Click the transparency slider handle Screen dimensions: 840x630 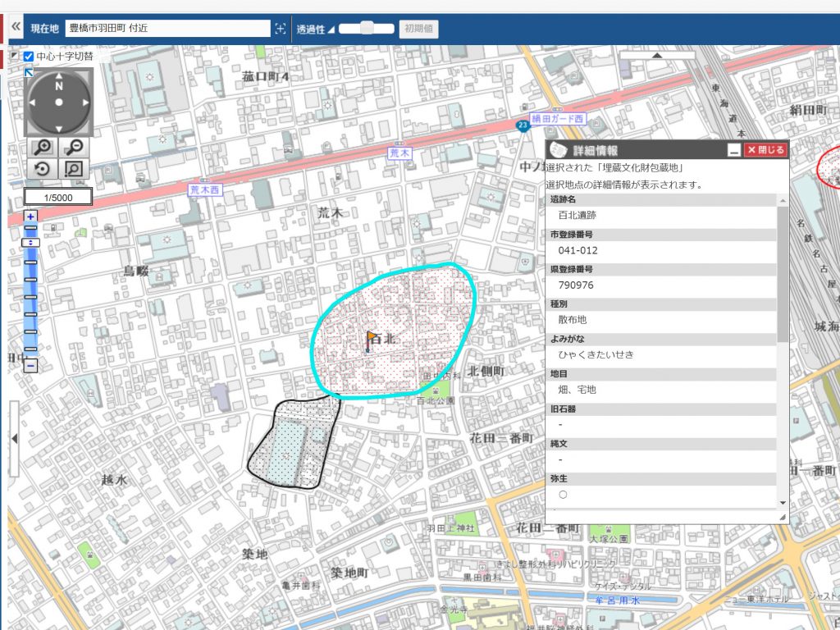pos(367,28)
